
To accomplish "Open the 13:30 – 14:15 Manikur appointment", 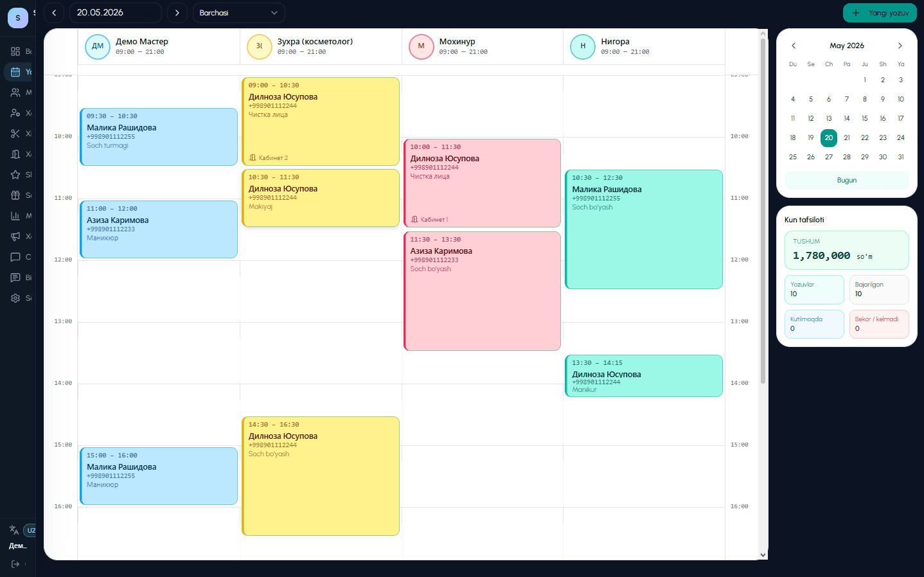I will (644, 376).
